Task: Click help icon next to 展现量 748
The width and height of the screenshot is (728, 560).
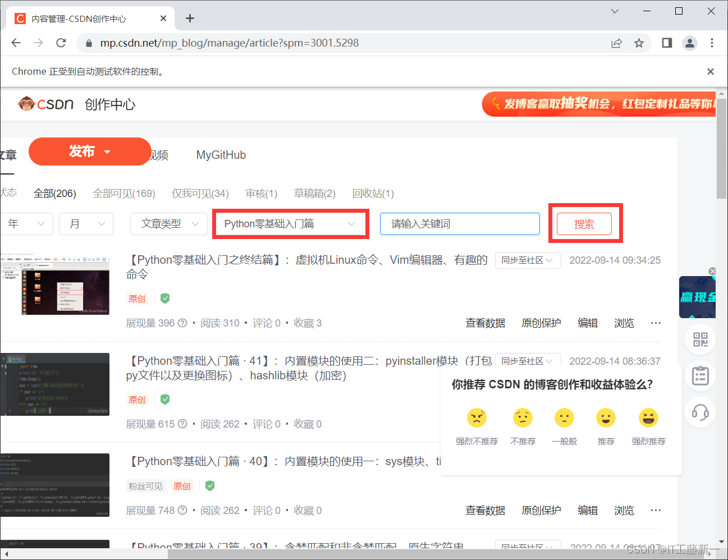Action: pos(182,510)
